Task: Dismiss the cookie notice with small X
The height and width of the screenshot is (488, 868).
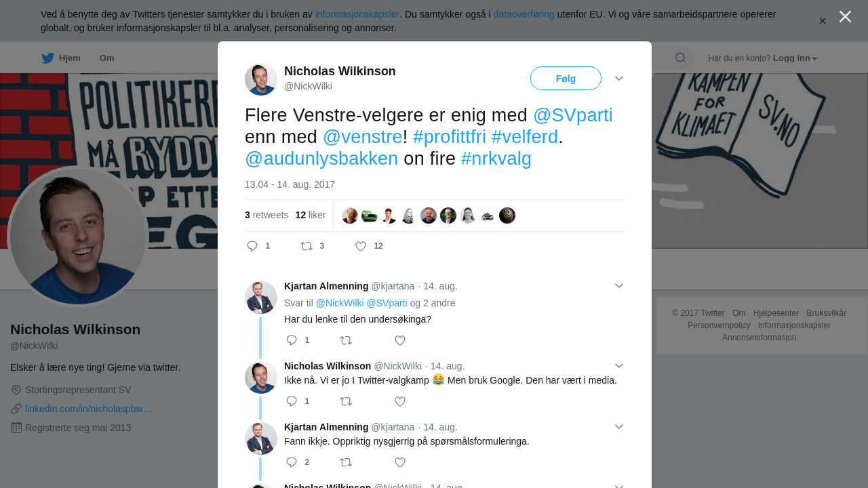Action: [823, 21]
